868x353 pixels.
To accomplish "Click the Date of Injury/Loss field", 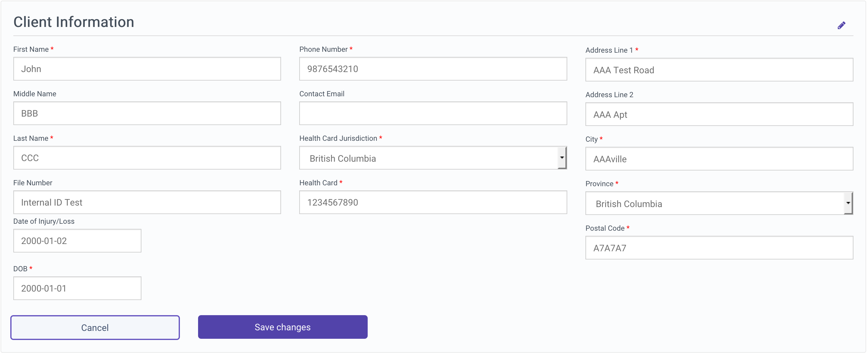I will pos(77,240).
